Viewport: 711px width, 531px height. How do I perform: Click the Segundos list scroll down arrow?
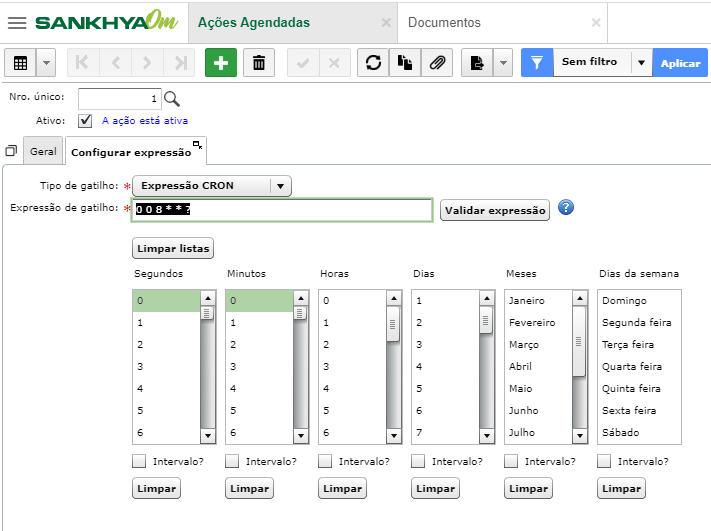(208, 436)
